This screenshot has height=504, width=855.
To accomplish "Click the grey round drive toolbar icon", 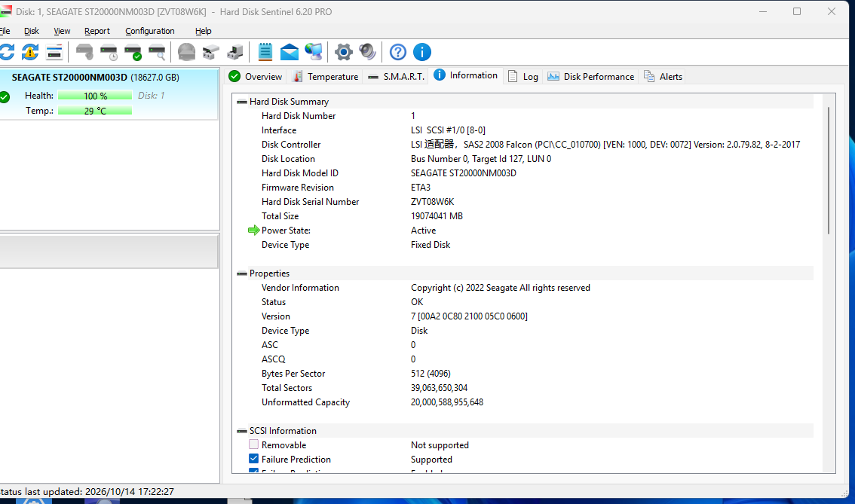I will (186, 52).
